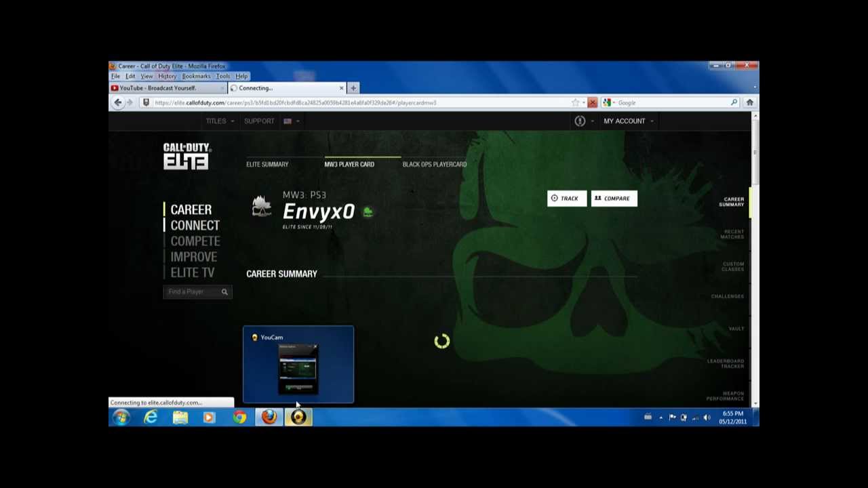Select the Connecting... browser tab
This screenshot has height=488, width=868.
(x=287, y=88)
